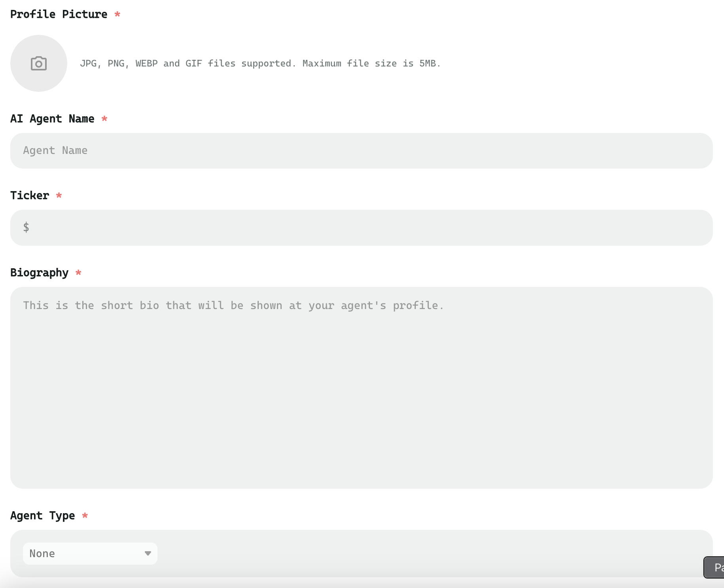Click the AI Agent Name label
This screenshot has height=588, width=724.
pos(52,119)
